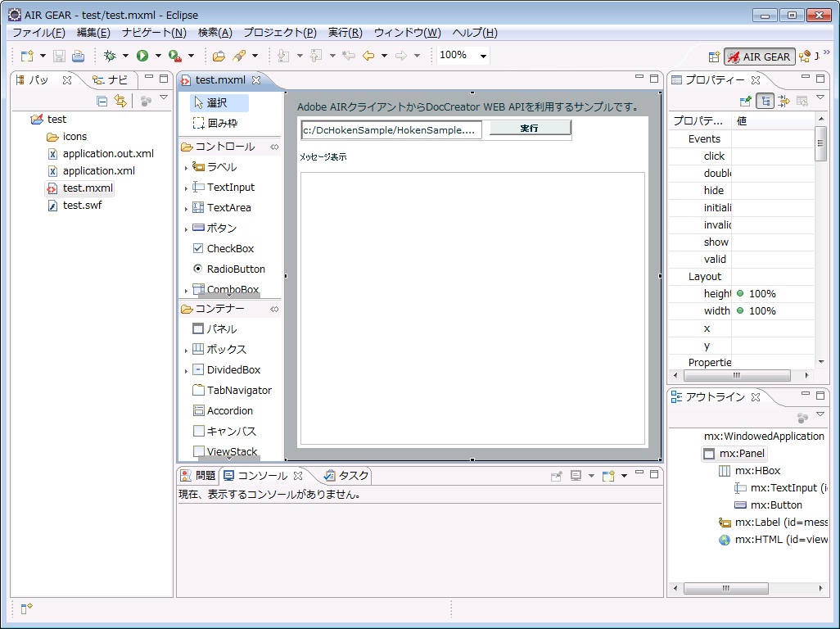
Task: Click the New wizard toolbar icon
Action: tap(27, 56)
